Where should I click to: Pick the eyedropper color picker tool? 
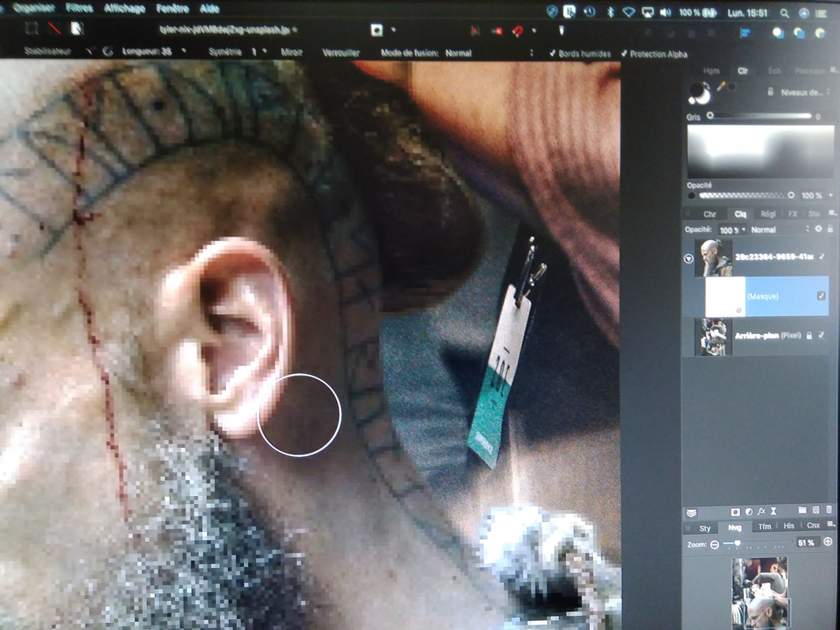pos(721,87)
